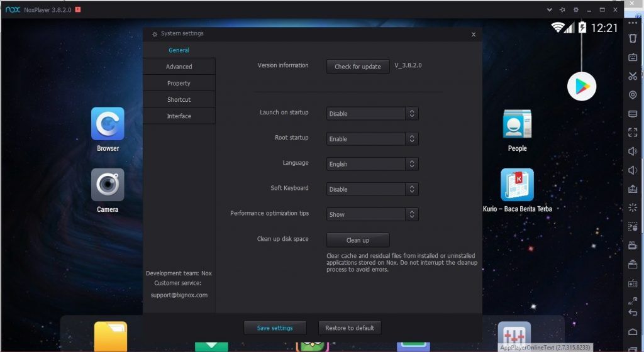The height and width of the screenshot is (352, 644).
Task: Click the volume up speaker icon
Action: (x=633, y=151)
